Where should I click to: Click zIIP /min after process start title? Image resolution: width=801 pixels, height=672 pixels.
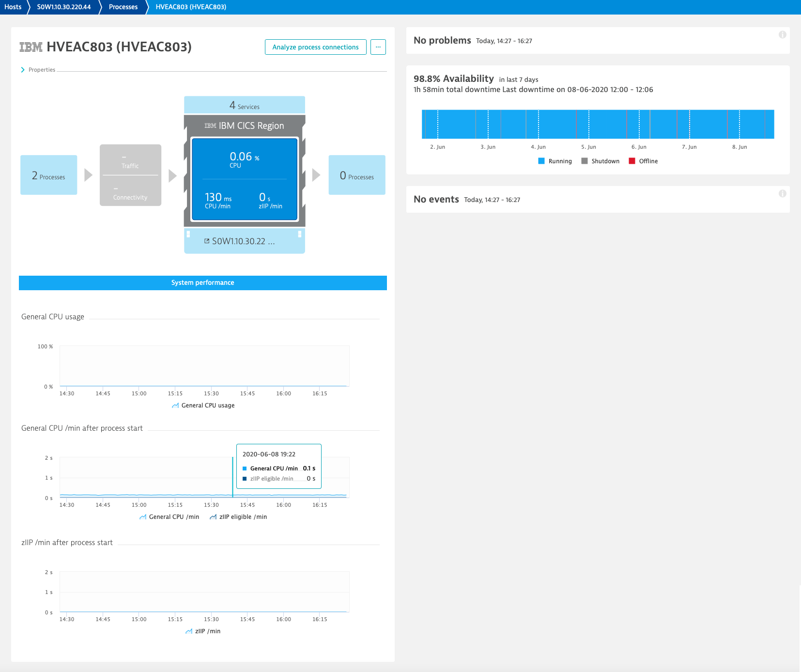tap(67, 543)
